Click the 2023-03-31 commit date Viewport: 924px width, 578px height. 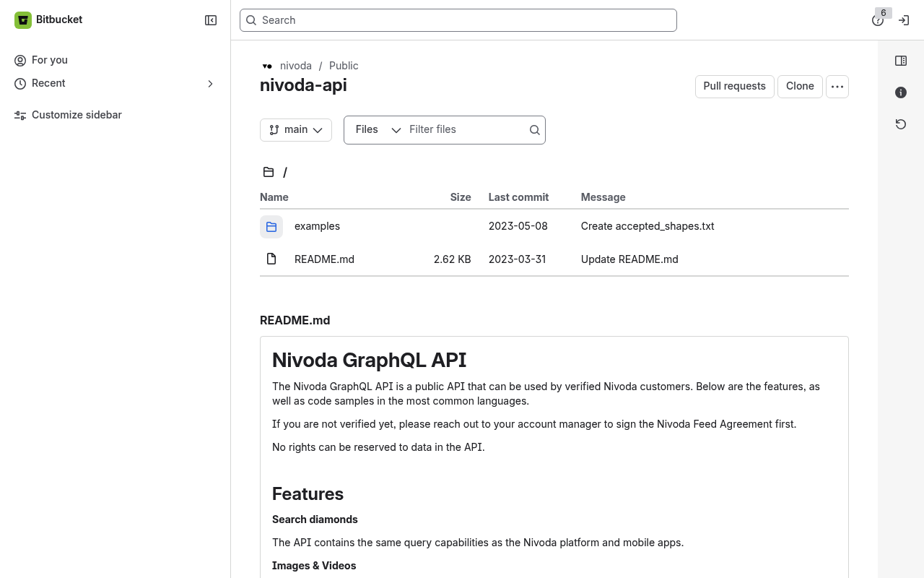pyautogui.click(x=518, y=259)
